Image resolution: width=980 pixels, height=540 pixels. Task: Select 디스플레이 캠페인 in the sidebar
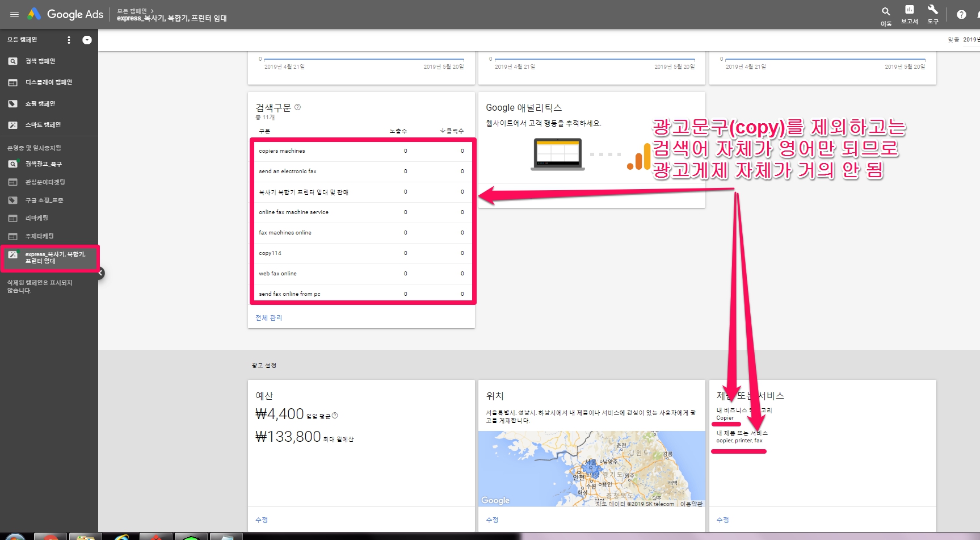point(48,82)
